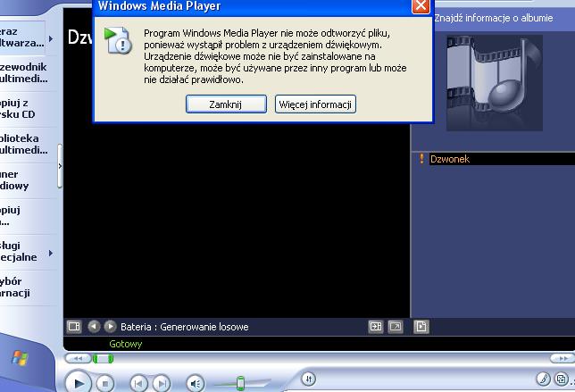The width and height of the screenshot is (575, 392).
Task: Click the Zamknij button in the dialog
Action: pos(226,104)
